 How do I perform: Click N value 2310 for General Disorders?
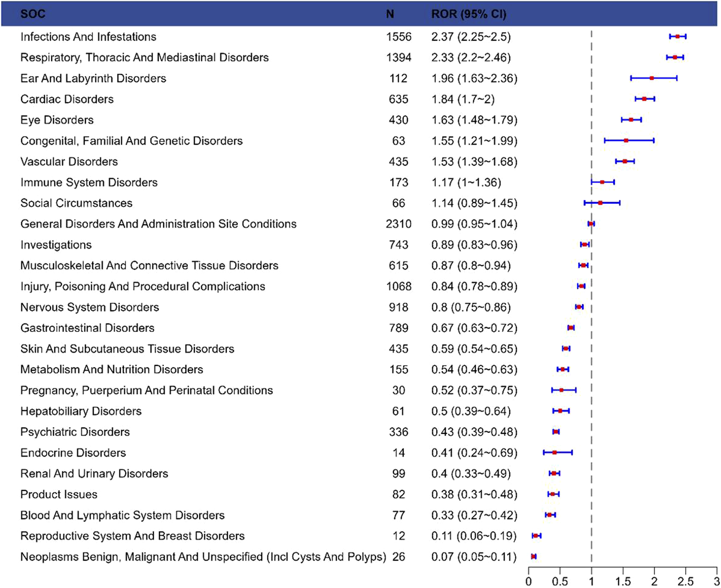tap(398, 224)
